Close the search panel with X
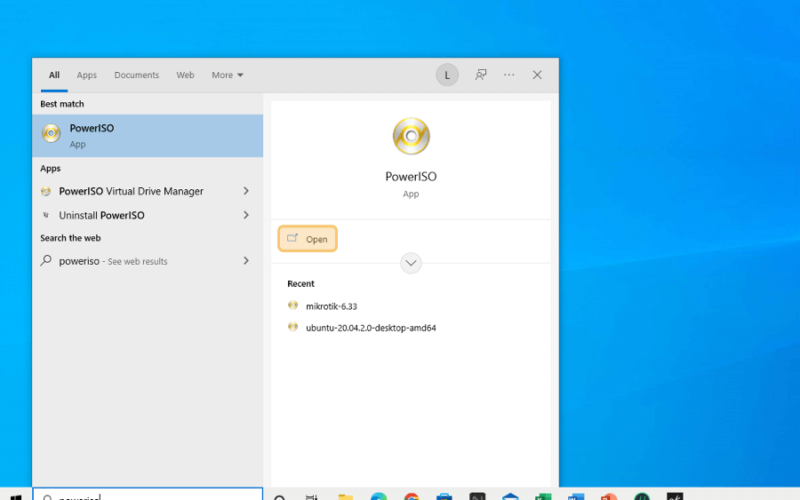The width and height of the screenshot is (800, 500). pyautogui.click(x=537, y=75)
